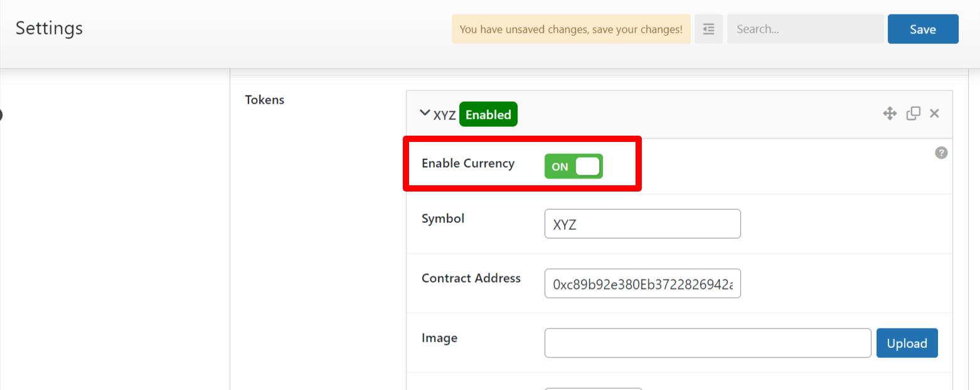Click the Upload button for the token image
Image resolution: width=980 pixels, height=390 pixels.
(x=907, y=343)
